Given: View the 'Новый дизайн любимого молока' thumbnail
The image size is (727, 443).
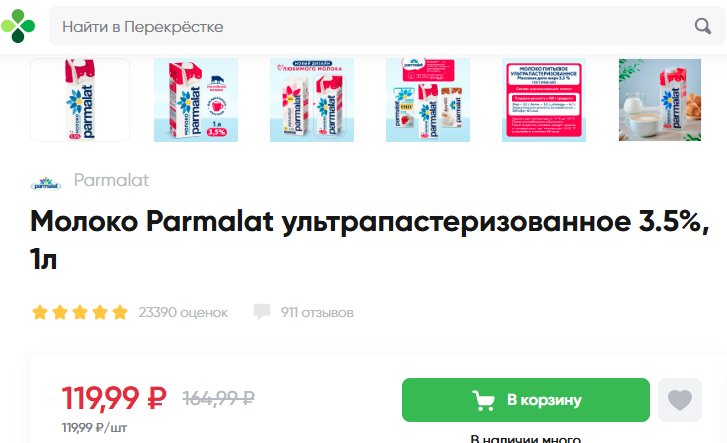Looking at the screenshot, I should click(x=312, y=100).
